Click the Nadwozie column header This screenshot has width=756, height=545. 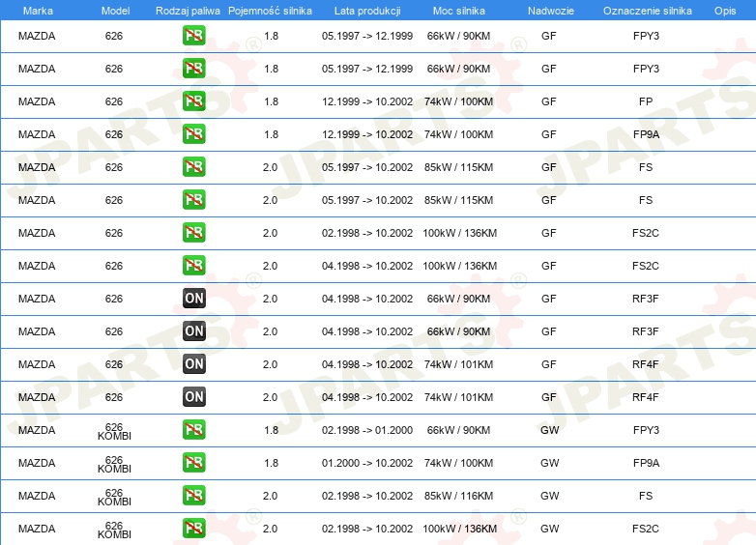[x=551, y=11]
